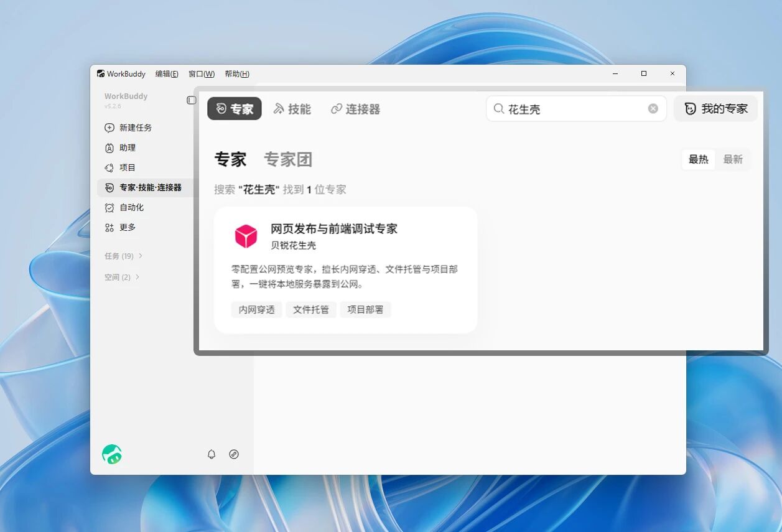Click into the 花生壳 search field
Screen dimensions: 782x532
pyautogui.click(x=576, y=108)
